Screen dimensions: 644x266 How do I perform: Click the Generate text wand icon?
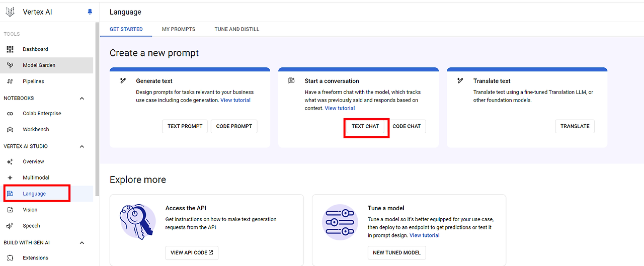point(123,80)
